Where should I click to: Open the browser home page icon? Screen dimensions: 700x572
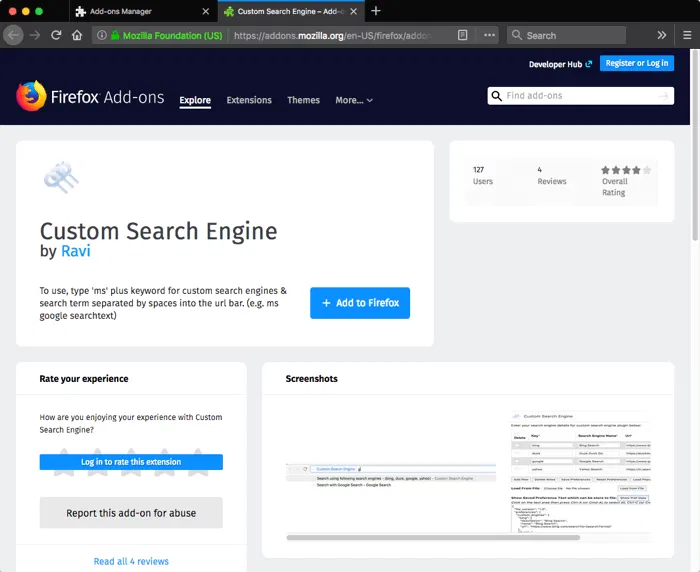[x=77, y=35]
